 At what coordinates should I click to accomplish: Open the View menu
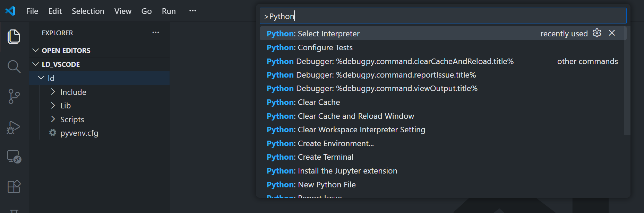pos(123,11)
